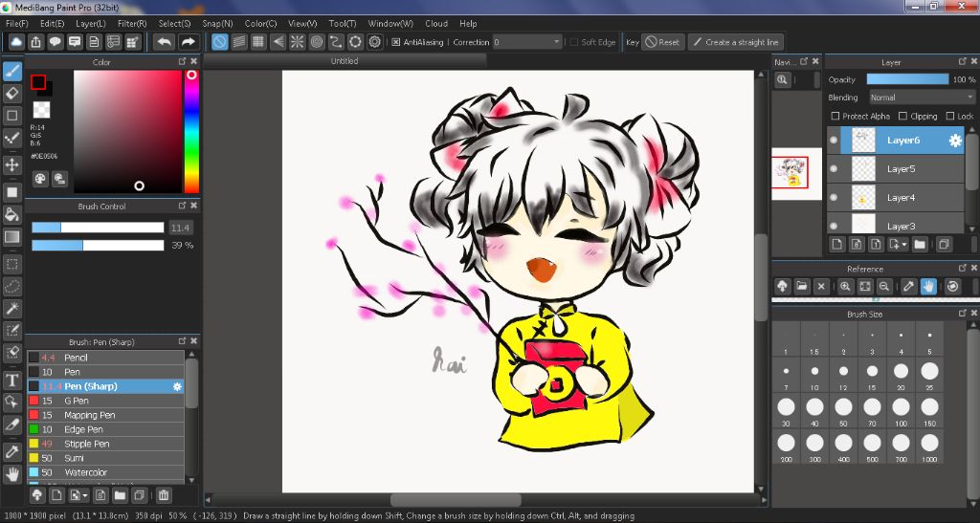Hide Layer6 visibility
The width and height of the screenshot is (980, 523).
pyautogui.click(x=834, y=141)
